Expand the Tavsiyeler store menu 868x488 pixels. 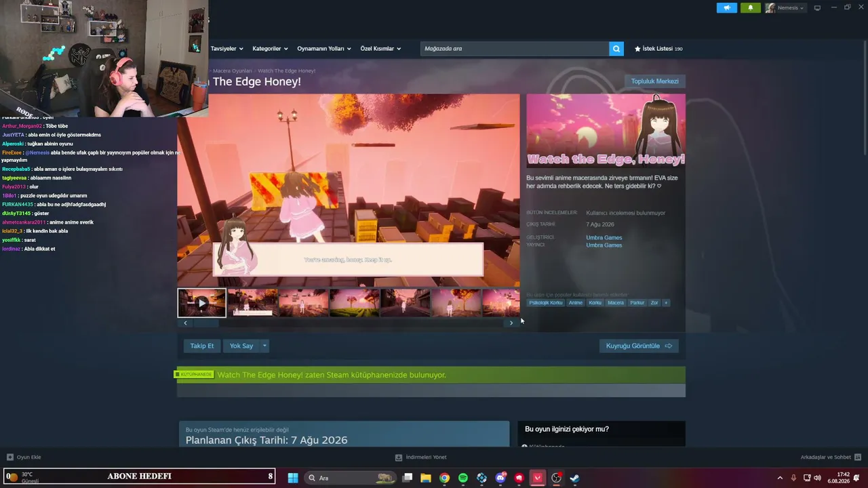pyautogui.click(x=226, y=49)
